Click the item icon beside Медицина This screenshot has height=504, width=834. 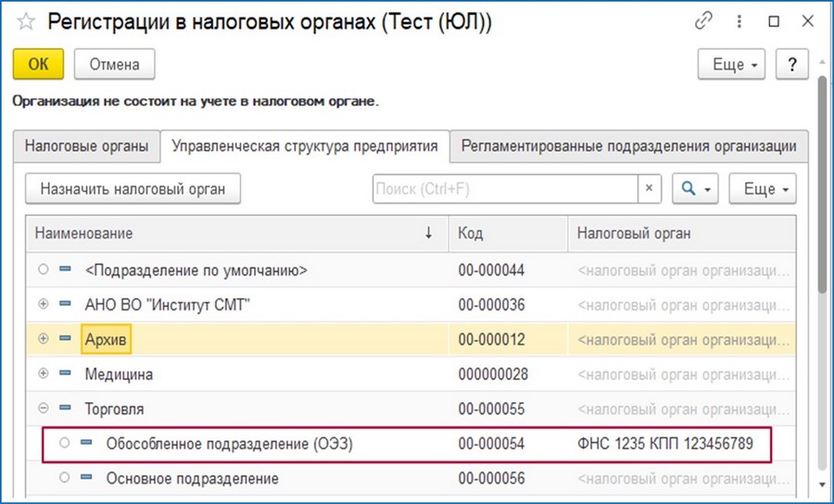(66, 373)
